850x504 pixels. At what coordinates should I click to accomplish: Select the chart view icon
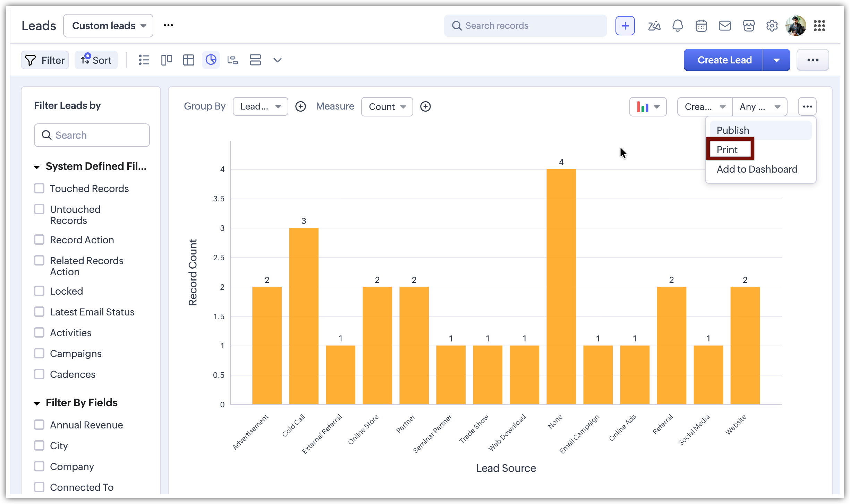[x=211, y=60]
